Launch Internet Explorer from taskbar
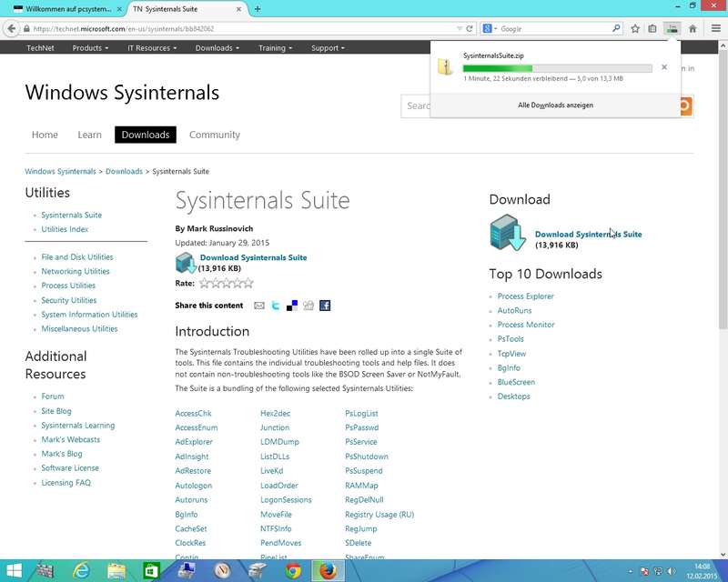This screenshot has width=728, height=582. tap(81, 571)
